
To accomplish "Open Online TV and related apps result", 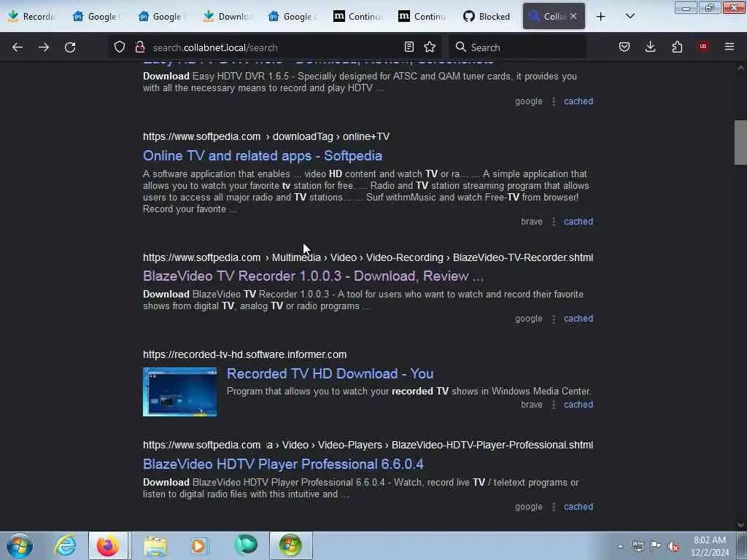I will pos(263,156).
